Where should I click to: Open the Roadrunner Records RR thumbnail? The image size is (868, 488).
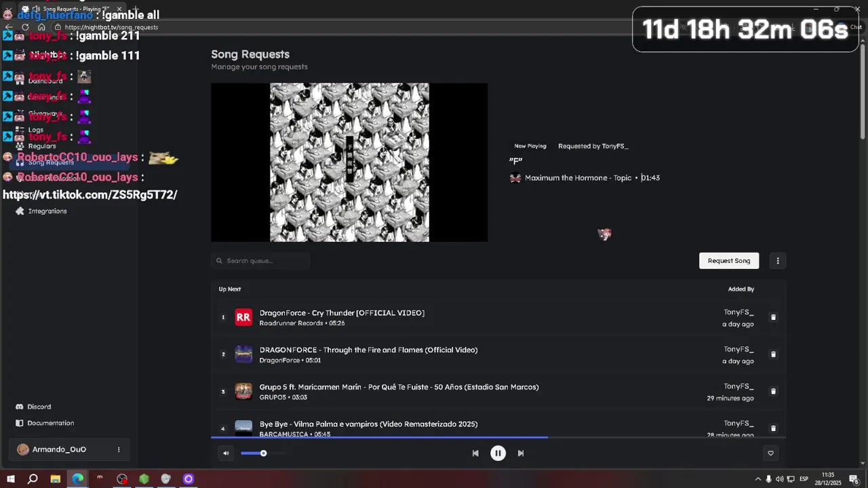point(243,317)
